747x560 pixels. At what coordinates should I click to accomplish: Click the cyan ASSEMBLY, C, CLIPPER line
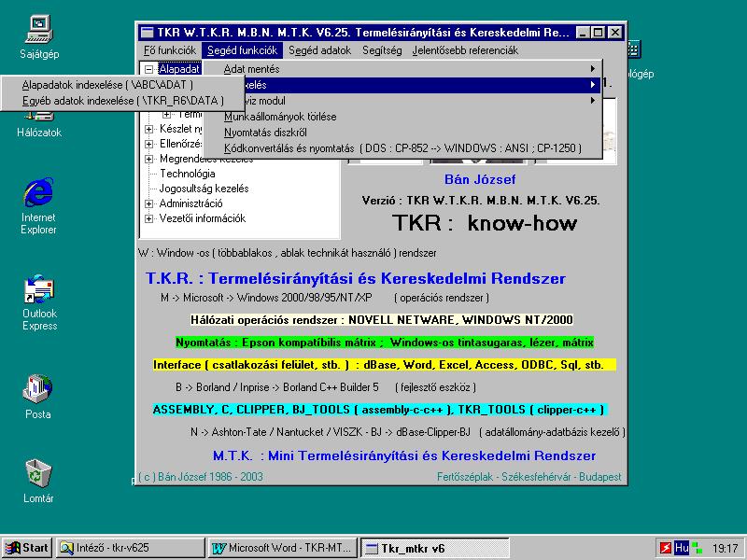tap(380, 410)
